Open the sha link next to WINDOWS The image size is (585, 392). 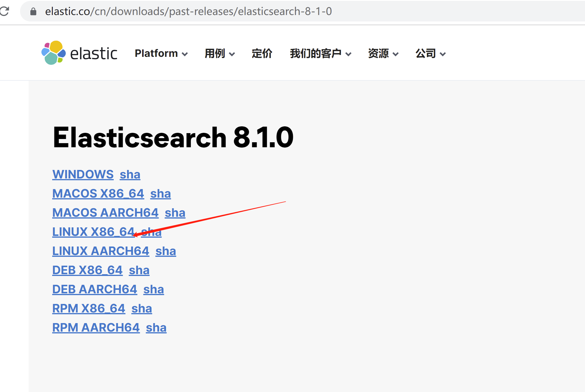pyautogui.click(x=130, y=174)
